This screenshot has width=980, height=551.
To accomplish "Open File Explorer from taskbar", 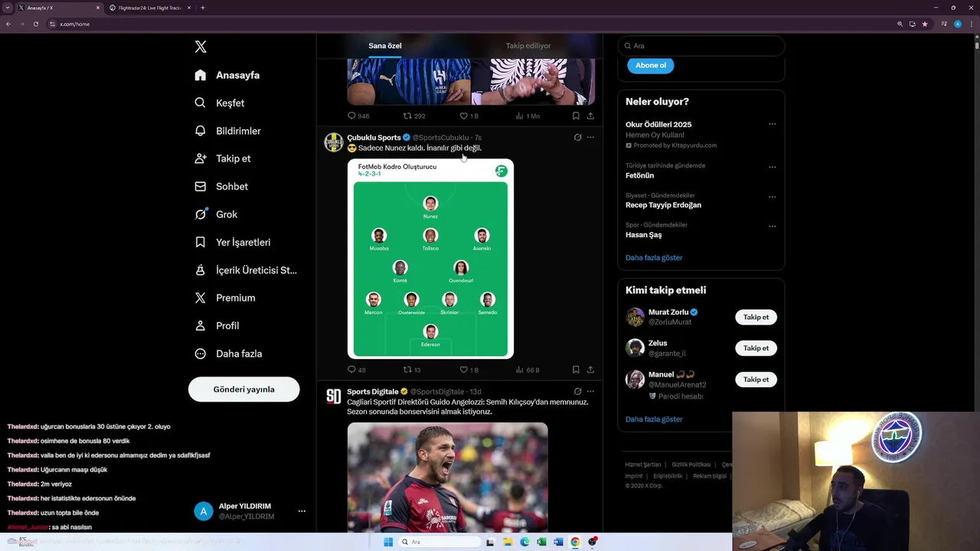I will [x=508, y=542].
